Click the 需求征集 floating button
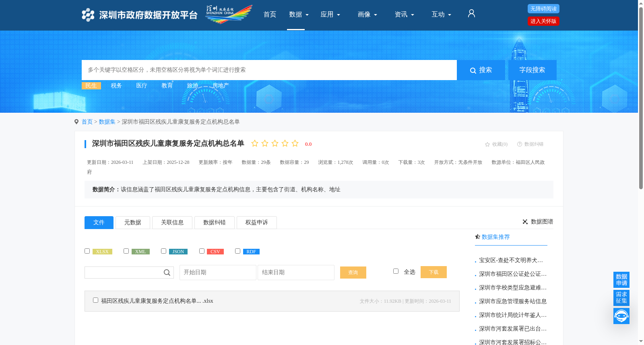Viewport: 644px width, 345px height. tap(621, 298)
